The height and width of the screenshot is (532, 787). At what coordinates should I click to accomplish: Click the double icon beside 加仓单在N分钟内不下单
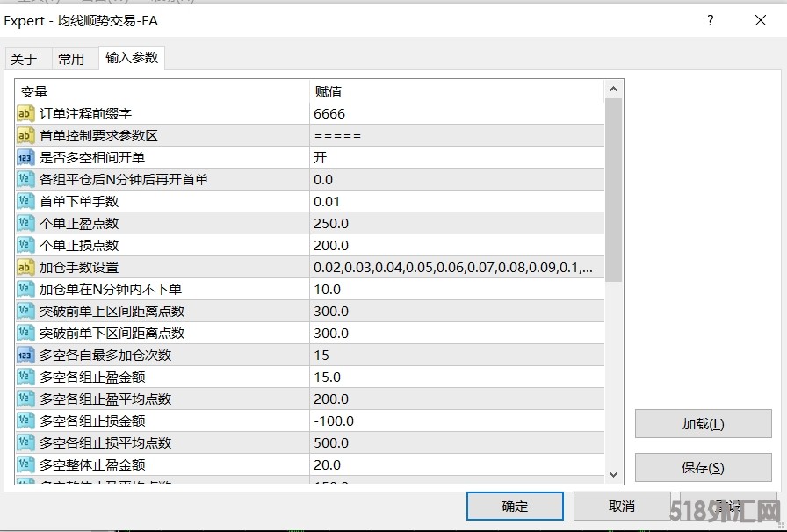(25, 289)
